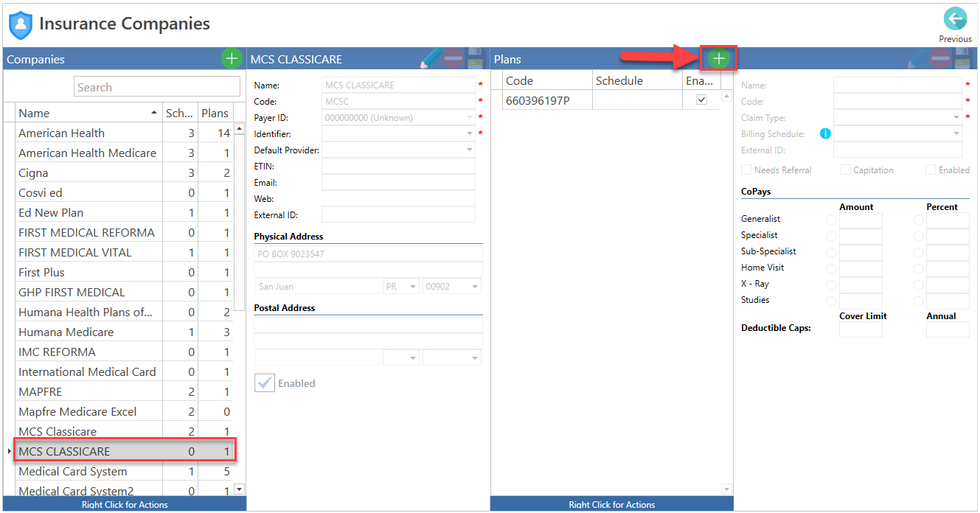Image resolution: width=980 pixels, height=513 pixels.
Task: Check the Needs Referral box
Action: click(x=746, y=170)
